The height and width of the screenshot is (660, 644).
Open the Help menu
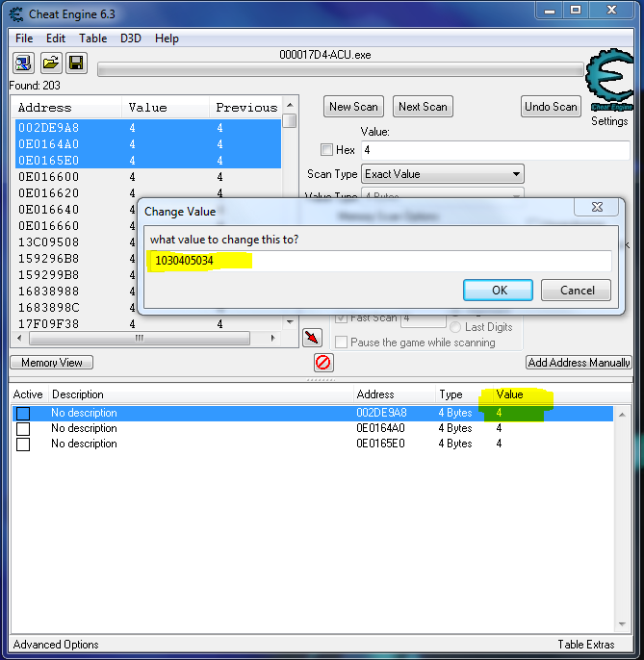[x=167, y=38]
